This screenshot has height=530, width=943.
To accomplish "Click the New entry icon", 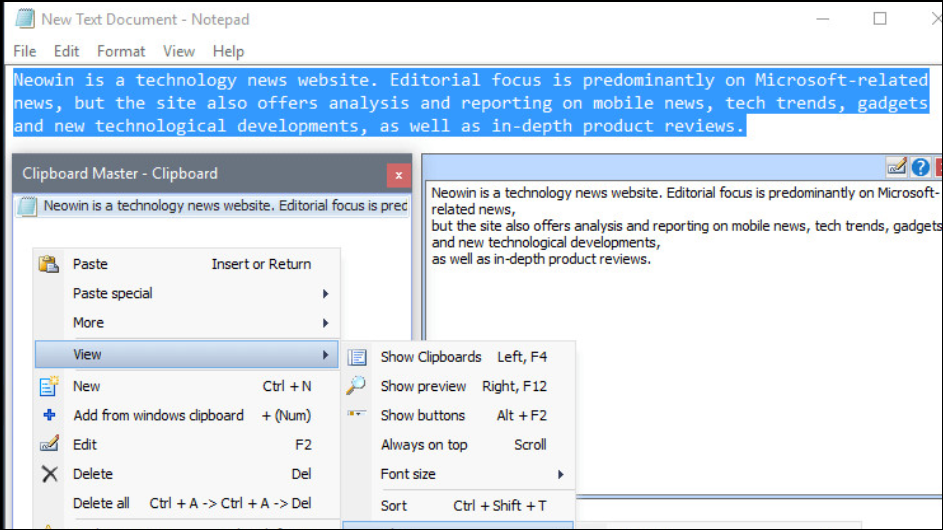I will tap(49, 386).
